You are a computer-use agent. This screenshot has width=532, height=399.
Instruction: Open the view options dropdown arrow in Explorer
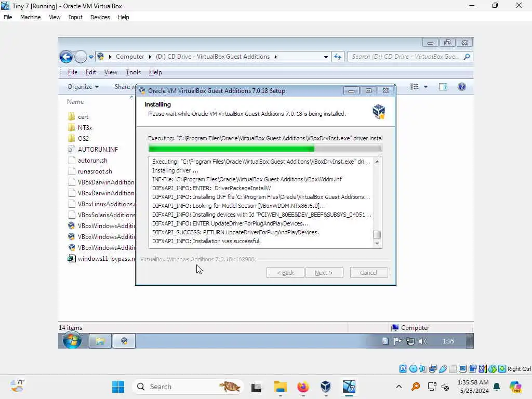tap(426, 87)
